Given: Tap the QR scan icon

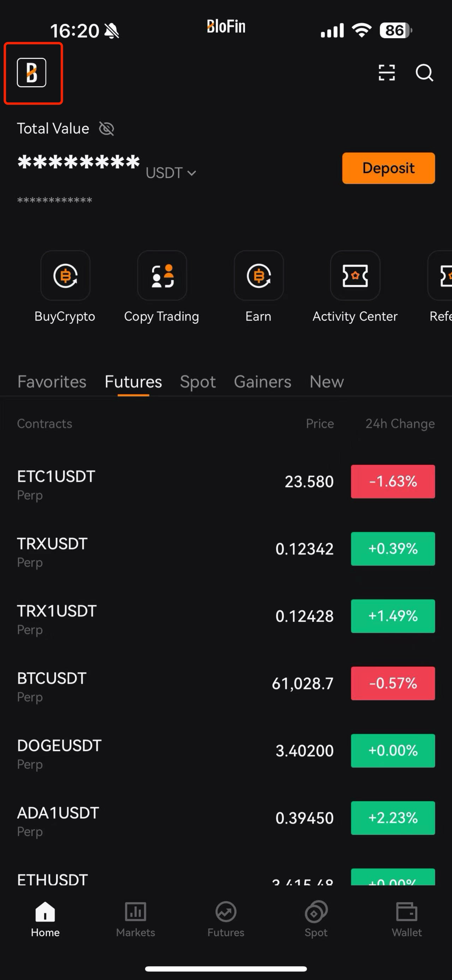Looking at the screenshot, I should pos(387,73).
